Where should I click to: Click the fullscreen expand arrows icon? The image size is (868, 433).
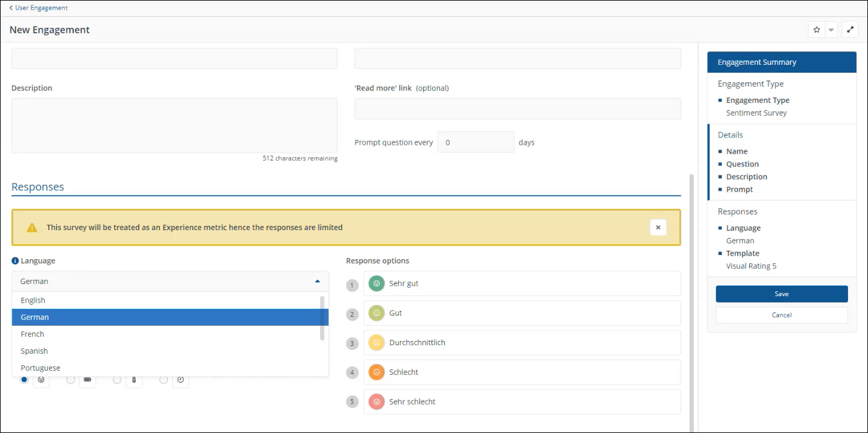tap(850, 30)
